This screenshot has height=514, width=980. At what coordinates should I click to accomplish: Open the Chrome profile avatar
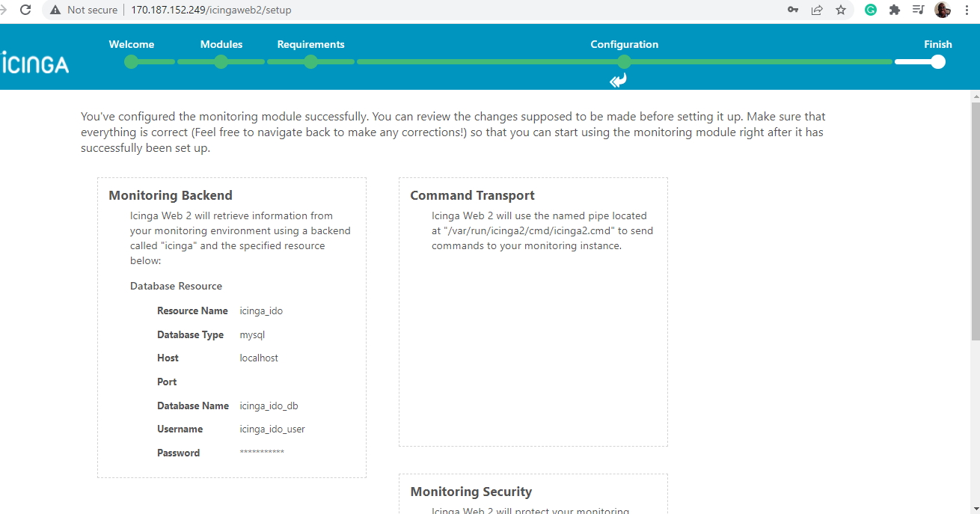[x=943, y=10]
